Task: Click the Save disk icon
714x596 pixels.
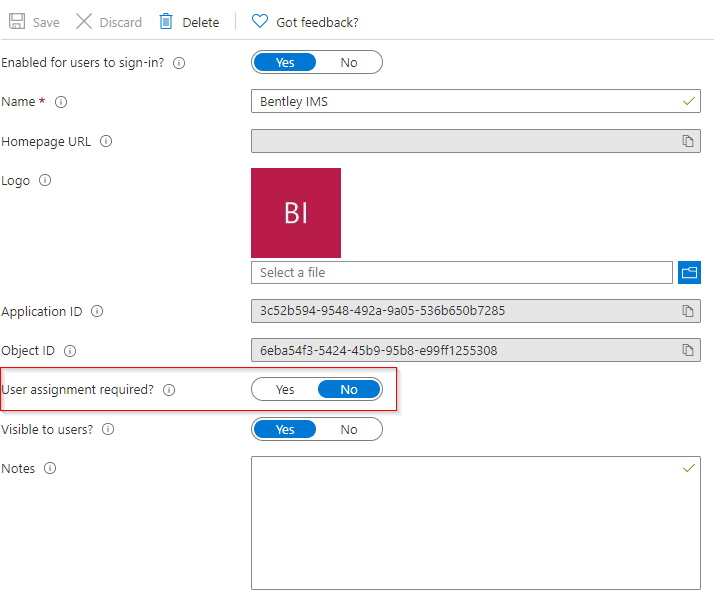Action: coord(17,21)
